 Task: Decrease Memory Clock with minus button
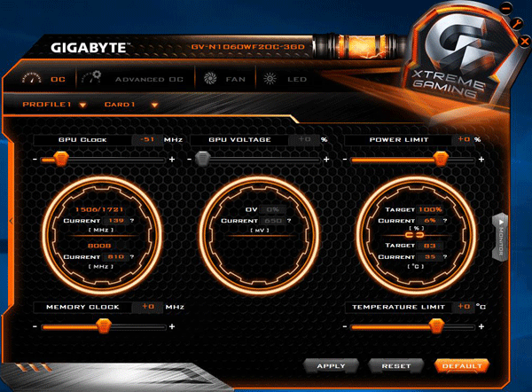[x=35, y=327]
